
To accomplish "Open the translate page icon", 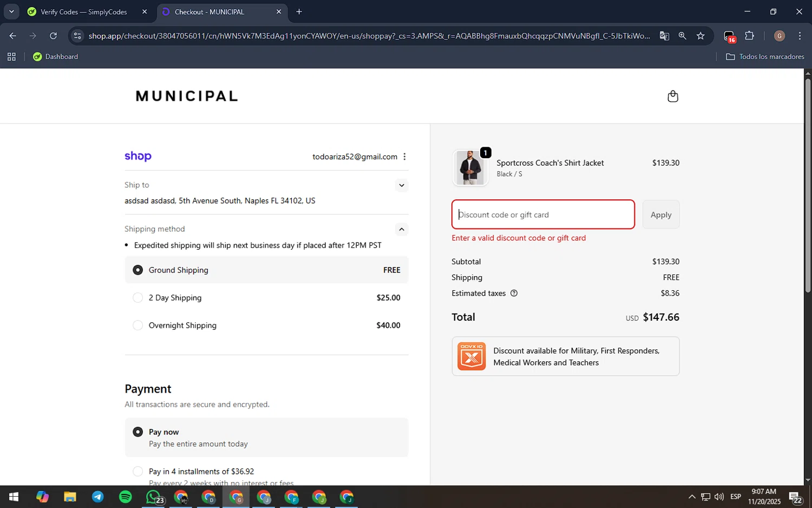I will [664, 36].
